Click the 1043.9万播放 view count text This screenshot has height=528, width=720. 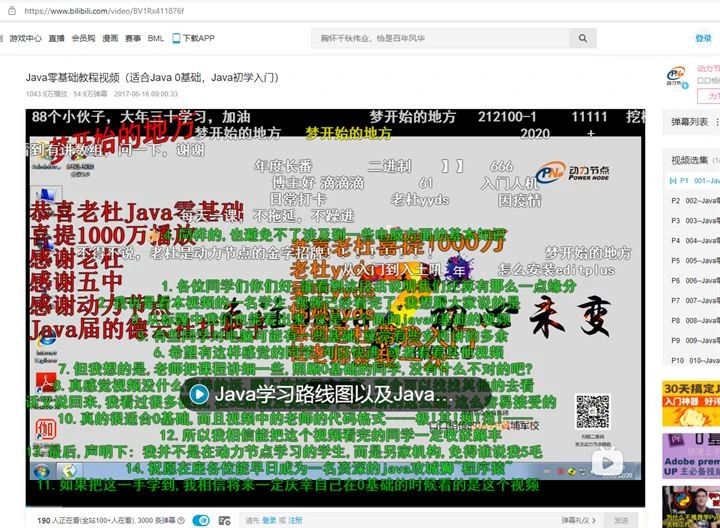tap(47, 94)
